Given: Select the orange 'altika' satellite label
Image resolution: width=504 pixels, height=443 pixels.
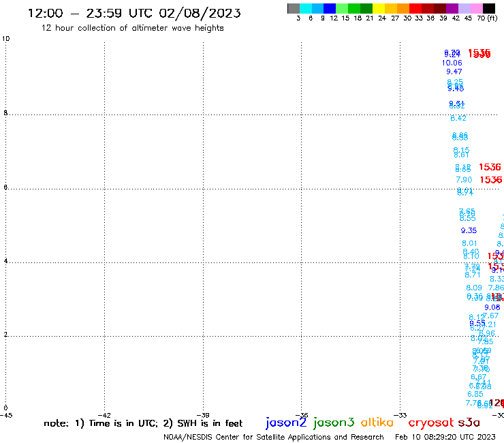Looking at the screenshot, I should pos(377,423).
